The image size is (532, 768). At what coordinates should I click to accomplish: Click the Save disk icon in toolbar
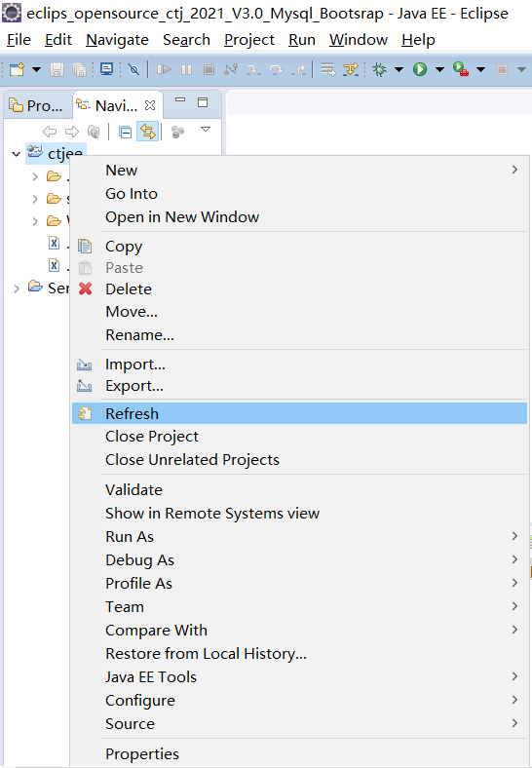57,69
